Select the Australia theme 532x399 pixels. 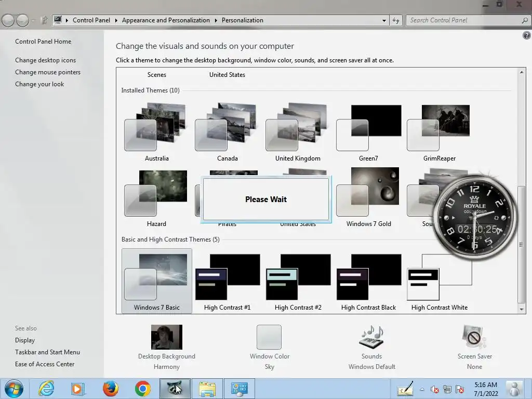click(156, 132)
